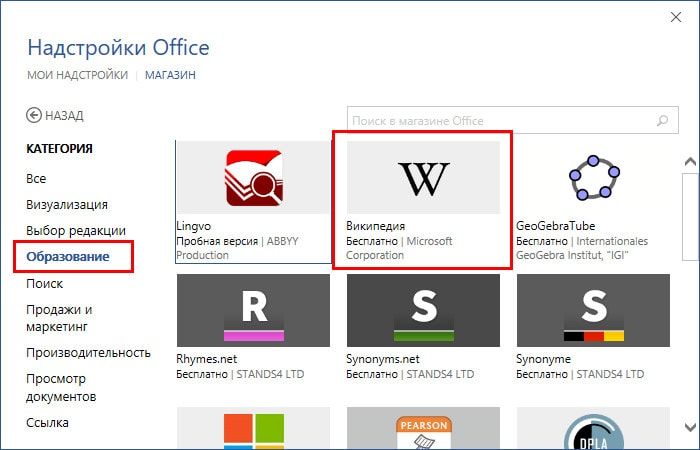Select the Визуализация category
Screen dimensions: 700x450
(67, 204)
